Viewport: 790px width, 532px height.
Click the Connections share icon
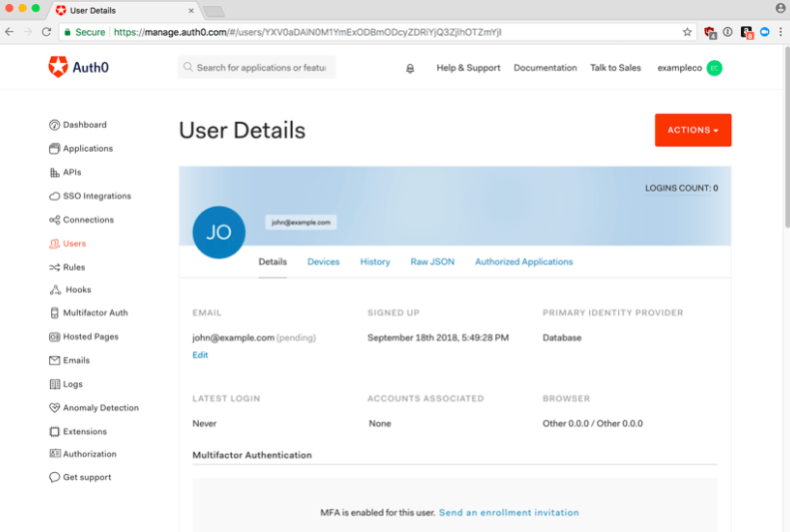pos(54,220)
